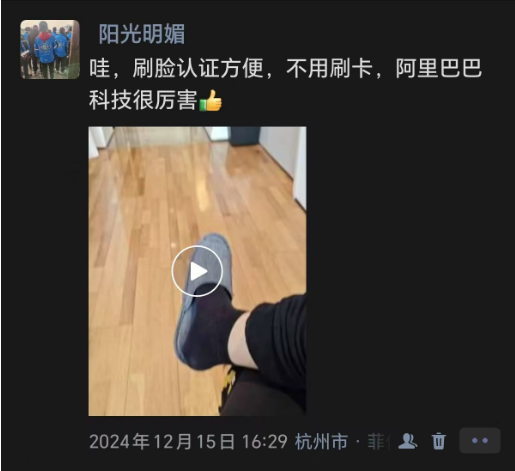Play the video in the post

point(197,271)
